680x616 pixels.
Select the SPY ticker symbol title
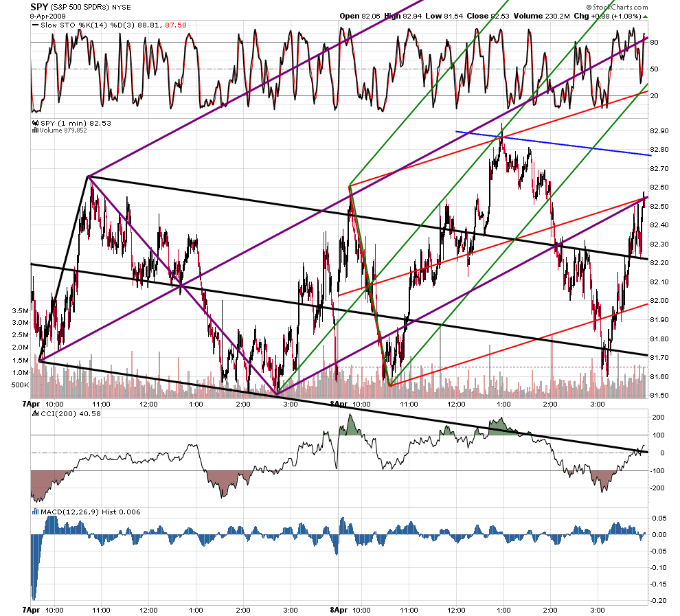(39, 7)
